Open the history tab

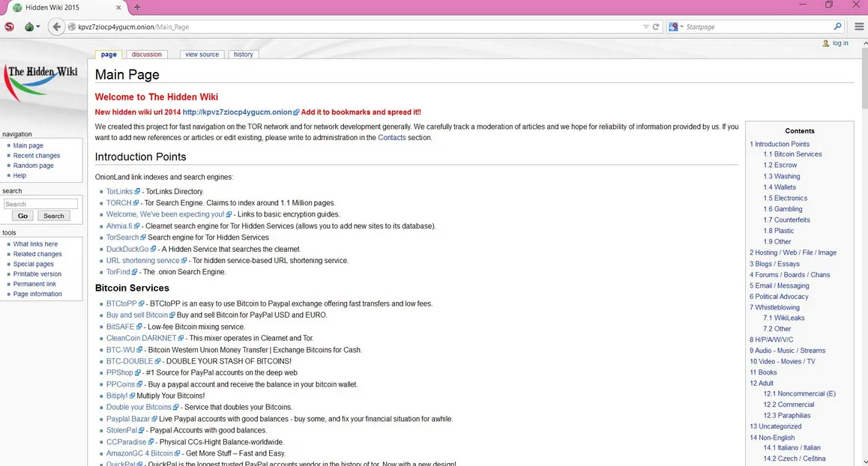pyautogui.click(x=243, y=54)
